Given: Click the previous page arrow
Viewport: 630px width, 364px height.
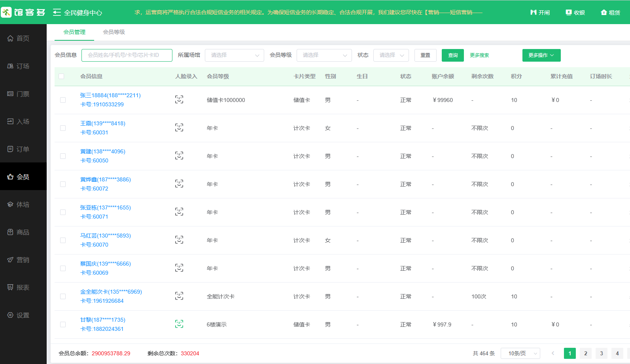Looking at the screenshot, I should click(553, 353).
